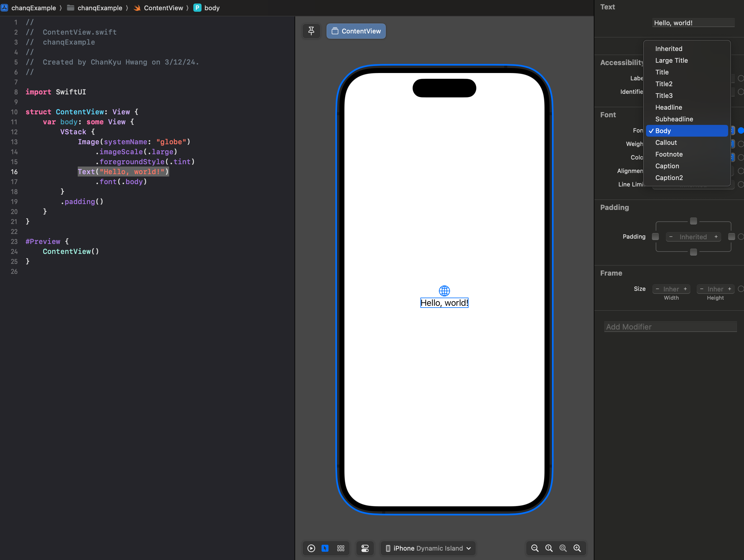Viewport: 744px width, 560px height.
Task: Zoom out of the preview canvas
Action: click(x=535, y=548)
